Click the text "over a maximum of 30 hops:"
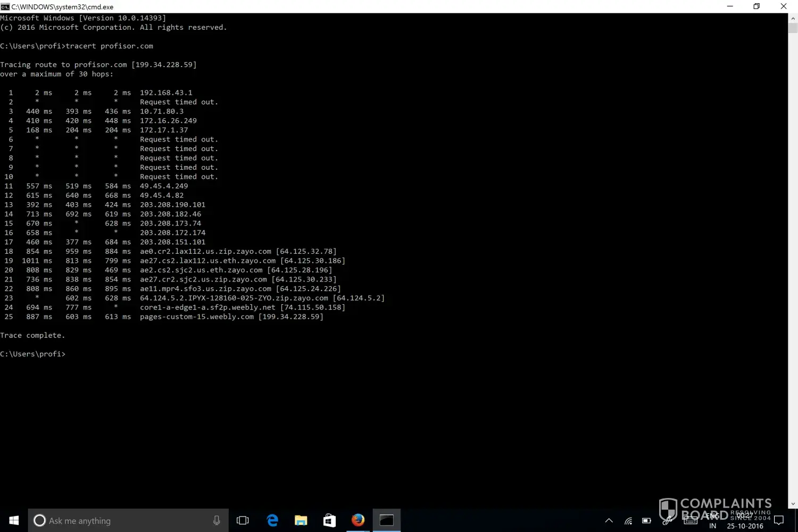 pyautogui.click(x=56, y=74)
